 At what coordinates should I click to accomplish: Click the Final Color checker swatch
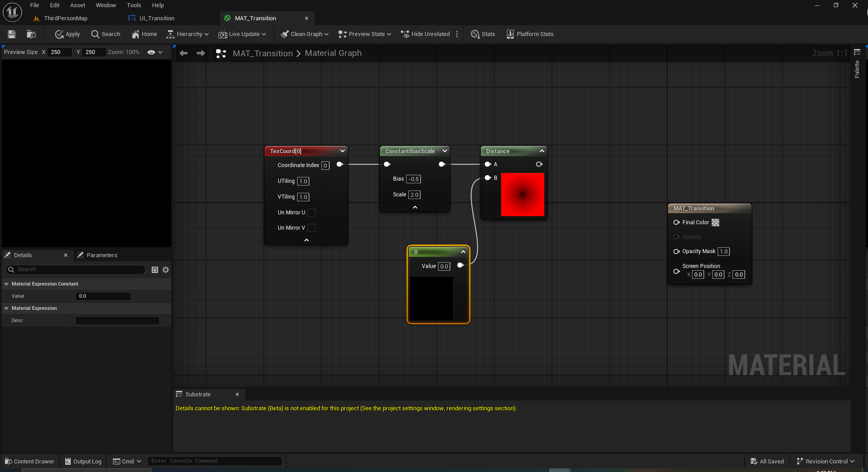(x=715, y=222)
